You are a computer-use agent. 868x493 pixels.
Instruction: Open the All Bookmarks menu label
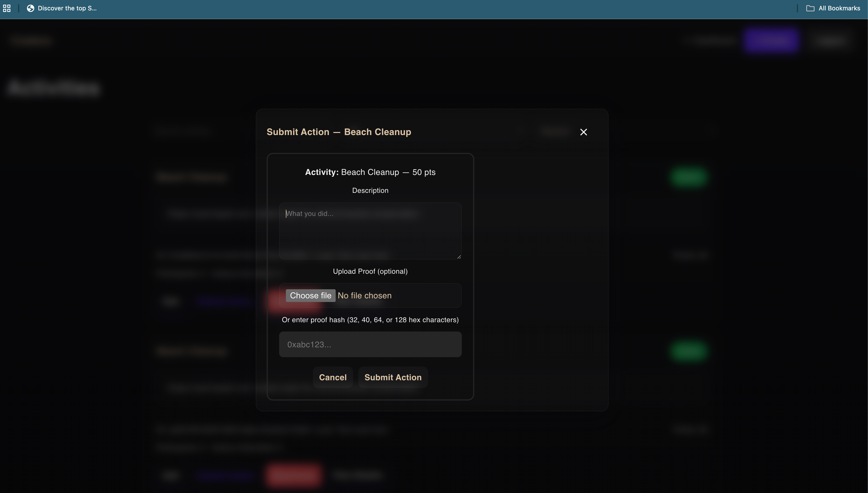(x=839, y=8)
